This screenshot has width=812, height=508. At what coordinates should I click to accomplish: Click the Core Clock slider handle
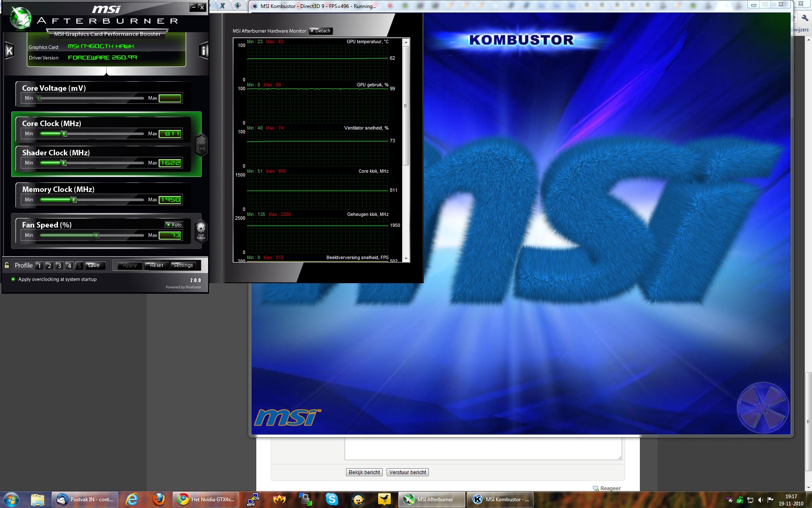[64, 134]
